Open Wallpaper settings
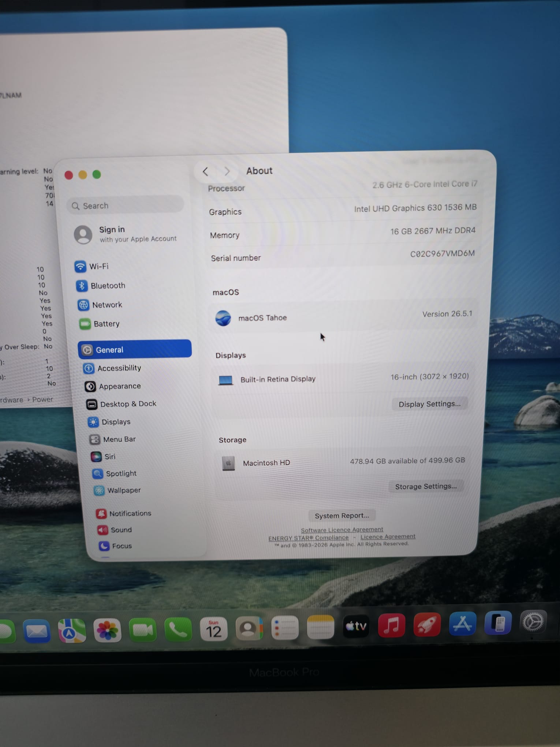Viewport: 560px width, 747px height. click(117, 490)
